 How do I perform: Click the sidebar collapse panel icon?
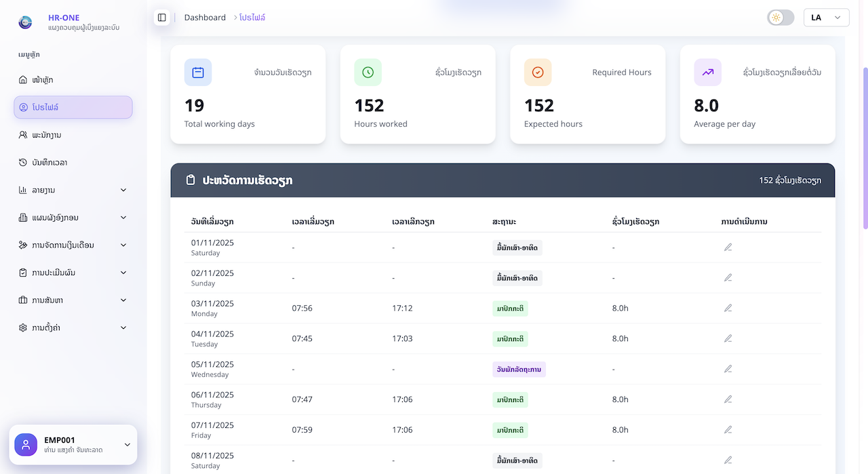[161, 18]
